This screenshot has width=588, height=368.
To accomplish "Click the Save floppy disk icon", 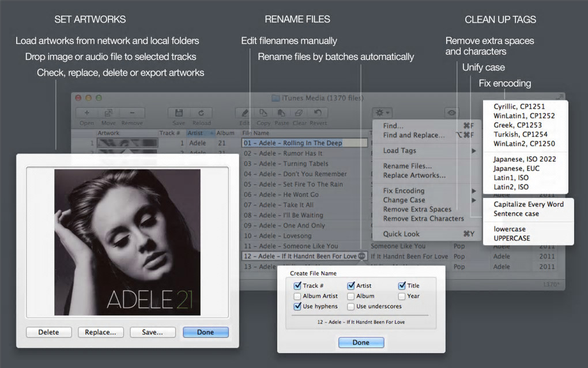I will pyautogui.click(x=179, y=113).
